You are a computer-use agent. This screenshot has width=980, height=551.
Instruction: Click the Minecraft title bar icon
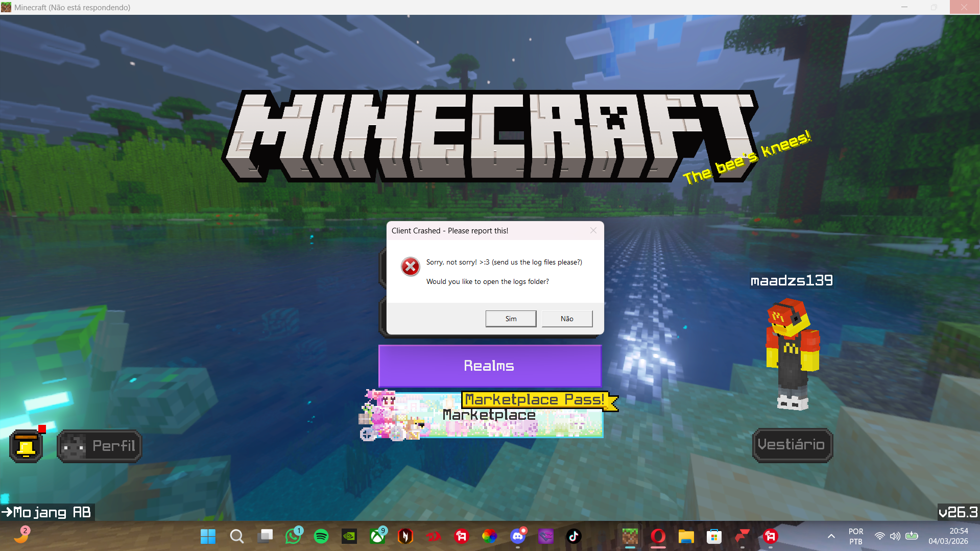[6, 7]
